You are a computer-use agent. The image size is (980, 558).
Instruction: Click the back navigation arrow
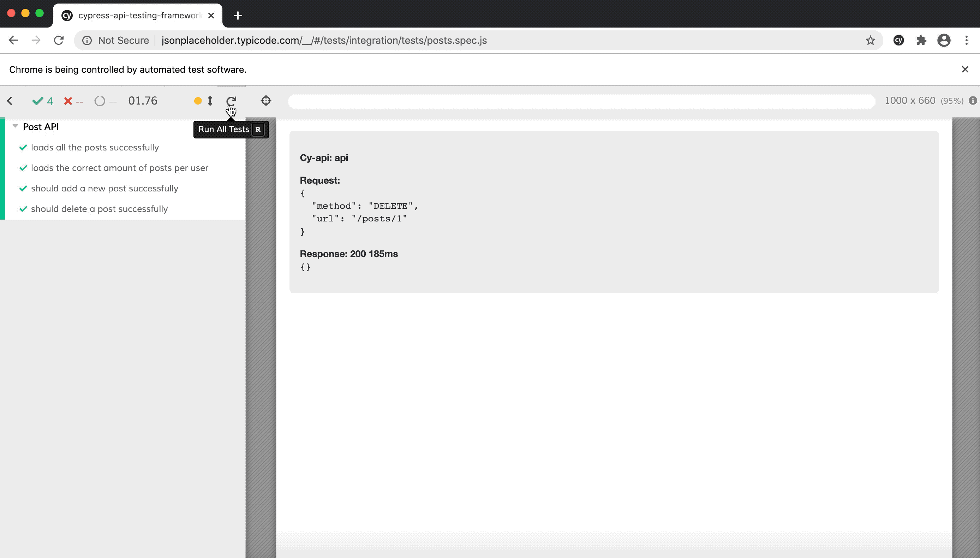pyautogui.click(x=13, y=40)
